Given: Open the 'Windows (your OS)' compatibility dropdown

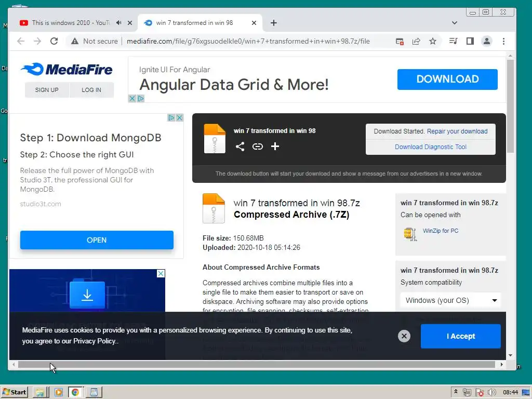Looking at the screenshot, I should click(450, 300).
